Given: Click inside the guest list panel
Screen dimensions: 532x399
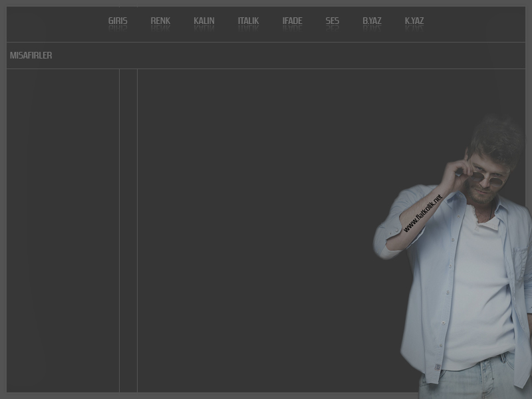Looking at the screenshot, I should tap(63, 226).
